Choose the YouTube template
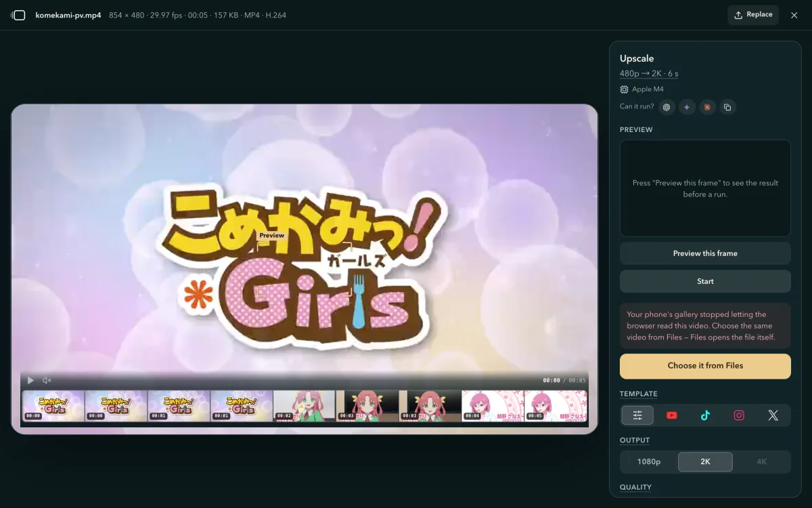 click(x=671, y=415)
